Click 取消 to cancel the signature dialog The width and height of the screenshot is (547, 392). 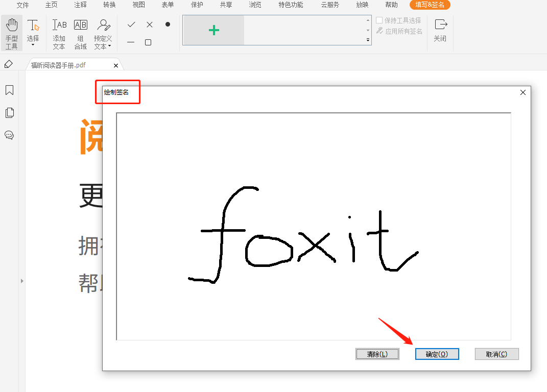click(x=496, y=354)
